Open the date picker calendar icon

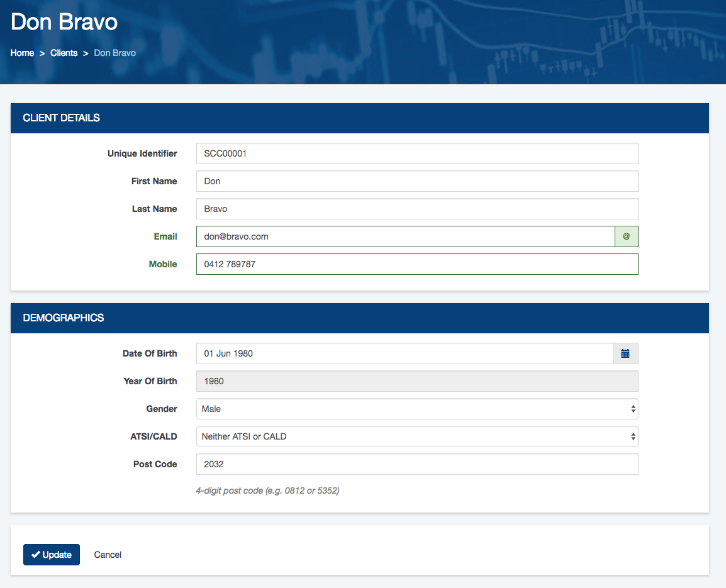tap(625, 353)
